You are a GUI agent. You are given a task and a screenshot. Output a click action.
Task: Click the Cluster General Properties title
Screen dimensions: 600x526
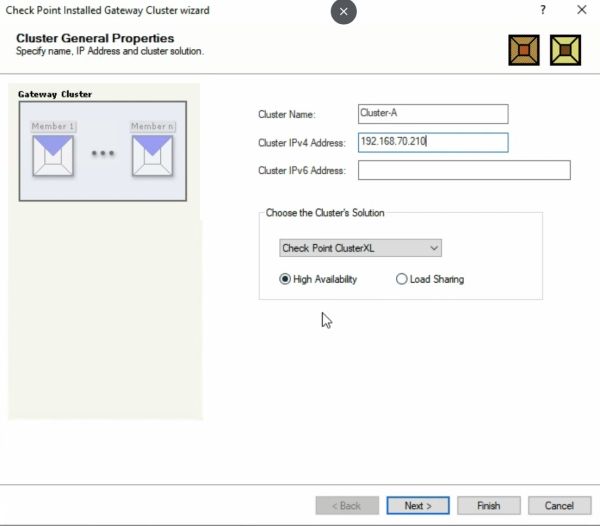(95, 38)
